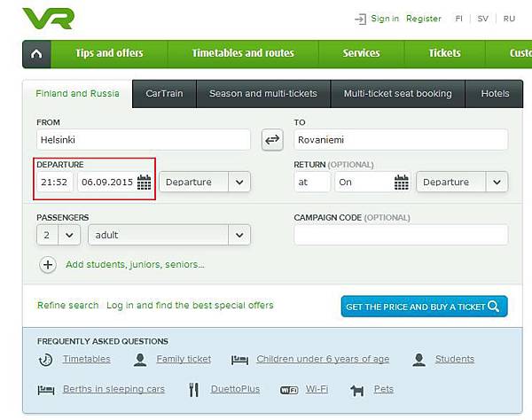Click the plus icon to add passengers
The width and height of the screenshot is (532, 420).
tap(48, 265)
